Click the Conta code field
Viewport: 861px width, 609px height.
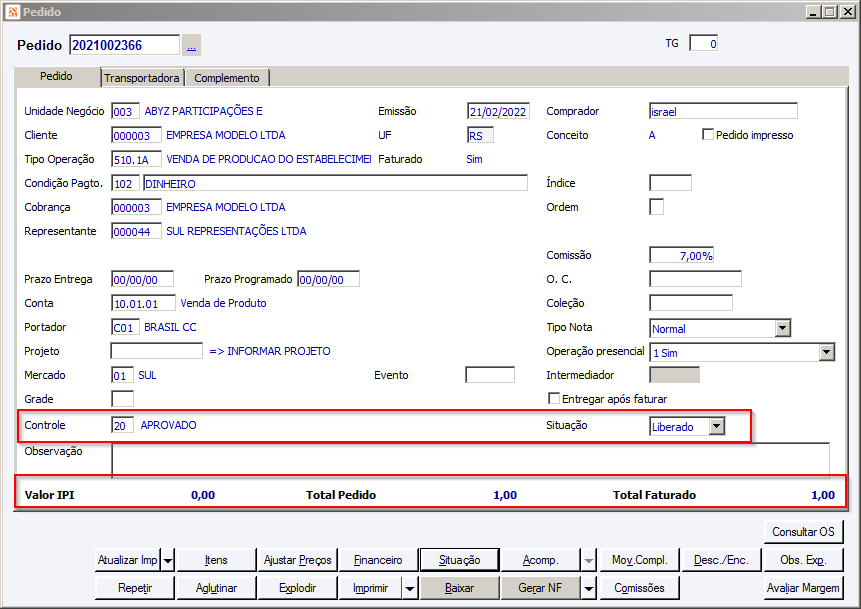click(144, 303)
